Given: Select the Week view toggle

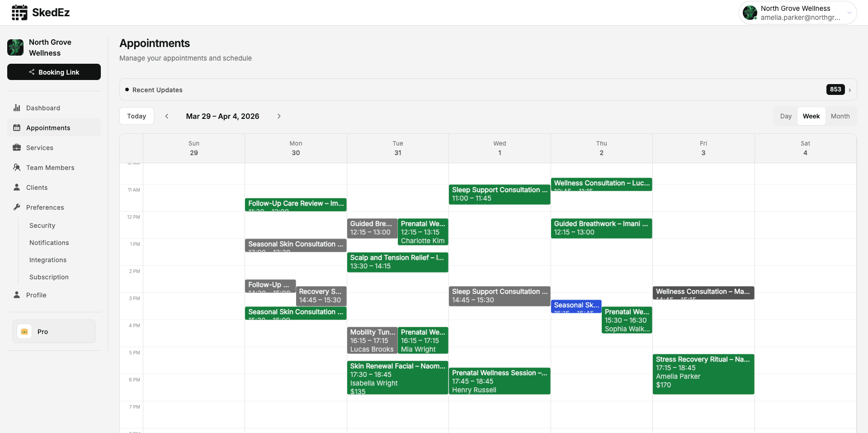Looking at the screenshot, I should pyautogui.click(x=811, y=116).
